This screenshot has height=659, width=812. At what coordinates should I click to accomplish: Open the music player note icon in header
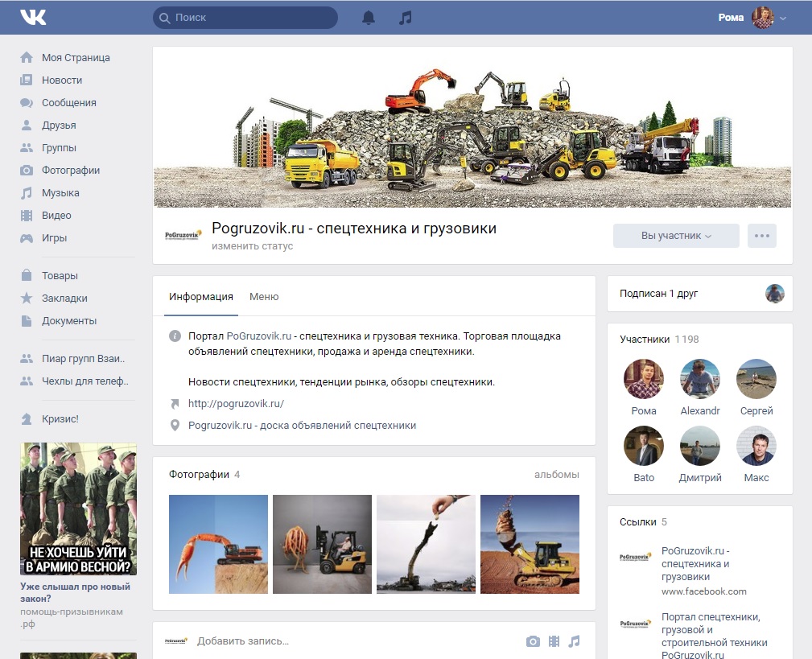point(406,18)
